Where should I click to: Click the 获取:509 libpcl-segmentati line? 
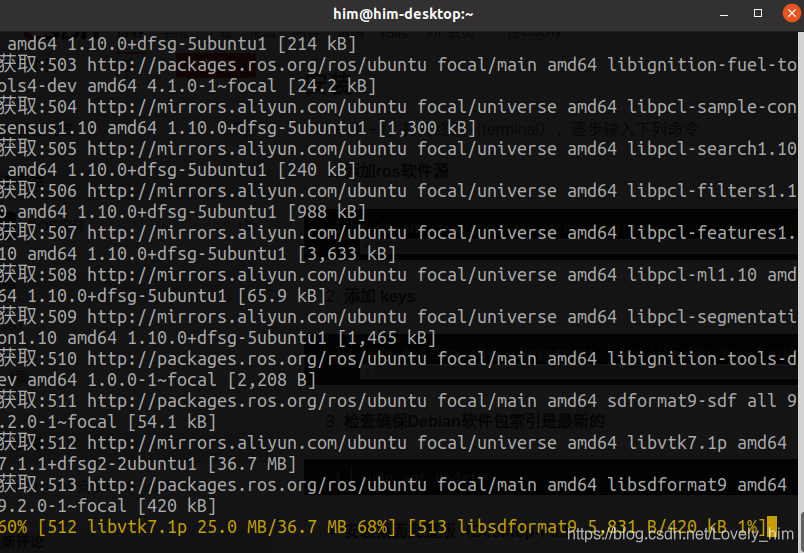pyautogui.click(x=398, y=318)
